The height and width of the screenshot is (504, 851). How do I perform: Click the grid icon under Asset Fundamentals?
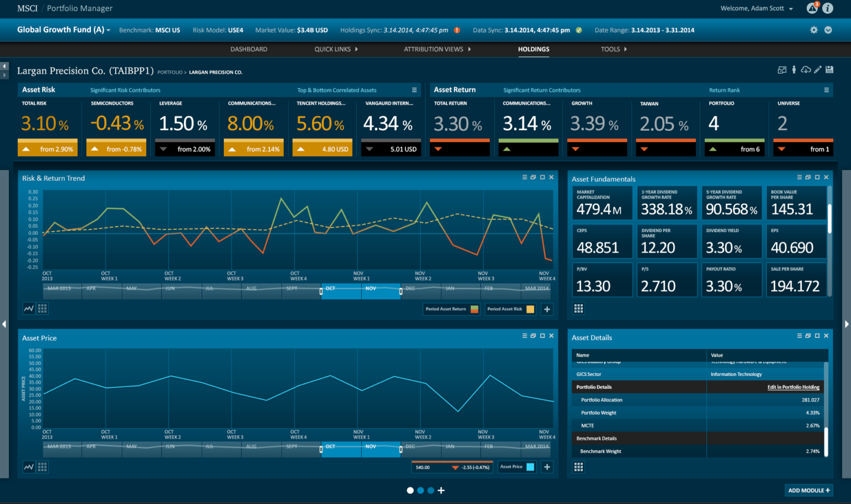tap(578, 308)
